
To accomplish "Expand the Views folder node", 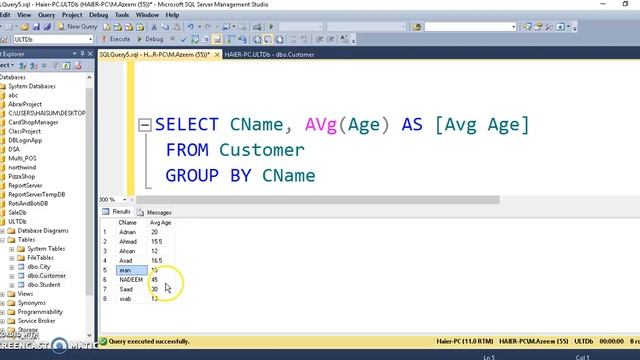I will [2, 294].
